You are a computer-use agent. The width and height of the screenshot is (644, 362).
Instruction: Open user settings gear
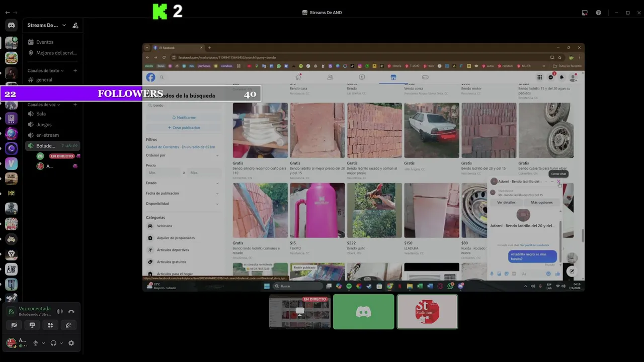[71, 343]
